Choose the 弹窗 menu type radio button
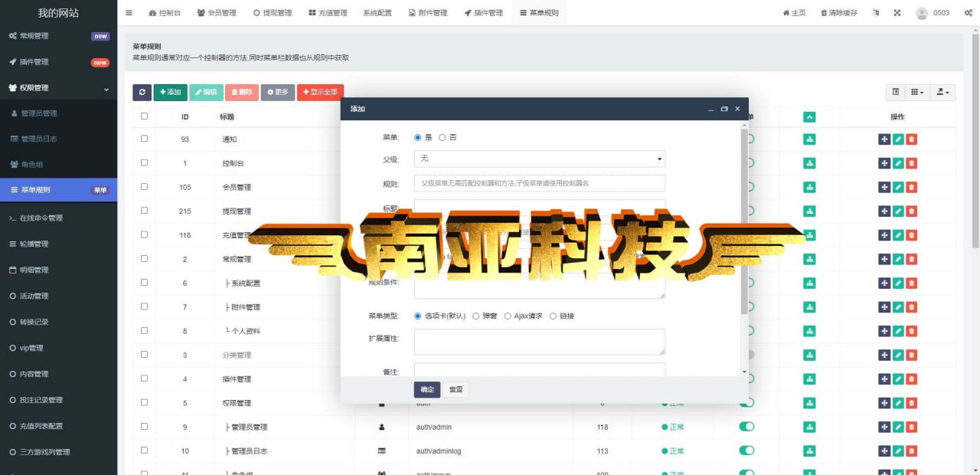 (x=476, y=316)
